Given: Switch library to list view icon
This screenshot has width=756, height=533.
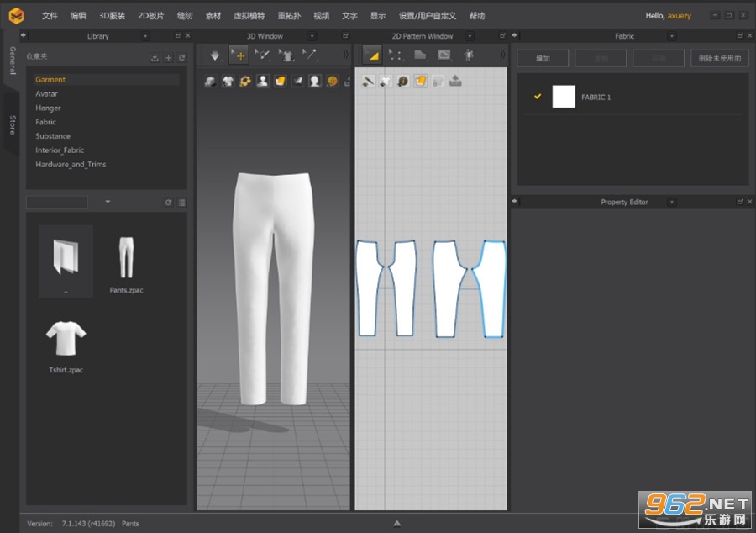Looking at the screenshot, I should tap(181, 203).
